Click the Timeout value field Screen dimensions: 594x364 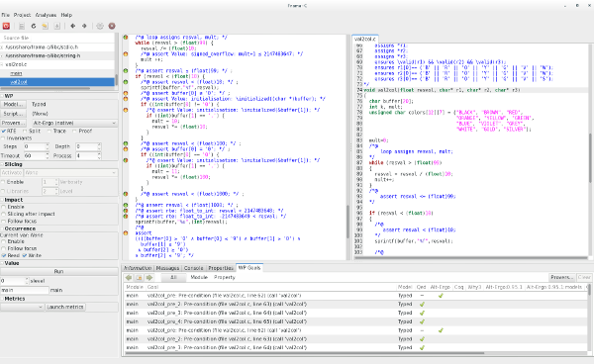pyautogui.click(x=35, y=156)
